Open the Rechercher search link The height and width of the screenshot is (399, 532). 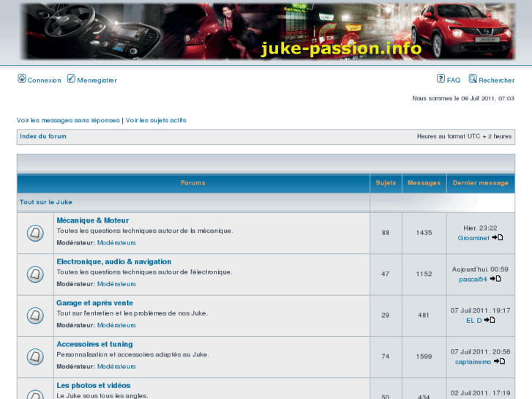[497, 81]
